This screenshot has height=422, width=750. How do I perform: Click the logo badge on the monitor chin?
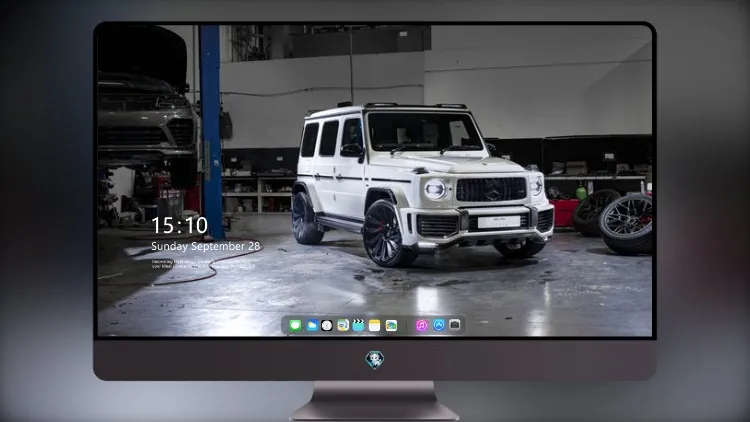tap(375, 360)
